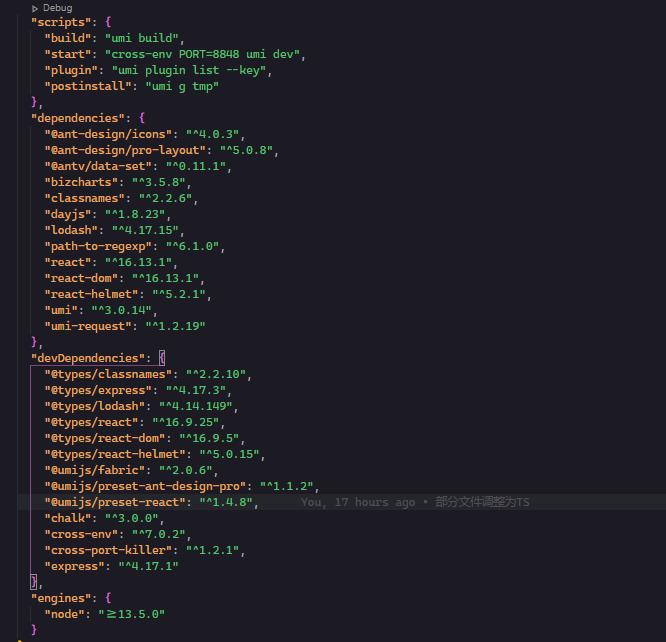Viewport: 666px width, 642px height.
Task: Click "react-dom" dependency key
Action: click(x=81, y=278)
